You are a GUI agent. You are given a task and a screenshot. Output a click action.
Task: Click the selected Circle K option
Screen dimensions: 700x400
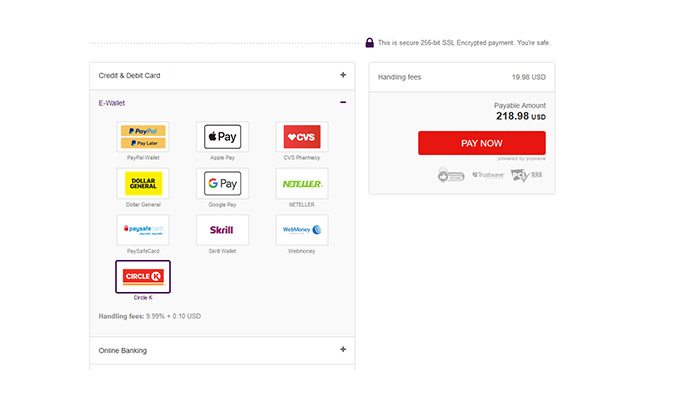pyautogui.click(x=143, y=276)
